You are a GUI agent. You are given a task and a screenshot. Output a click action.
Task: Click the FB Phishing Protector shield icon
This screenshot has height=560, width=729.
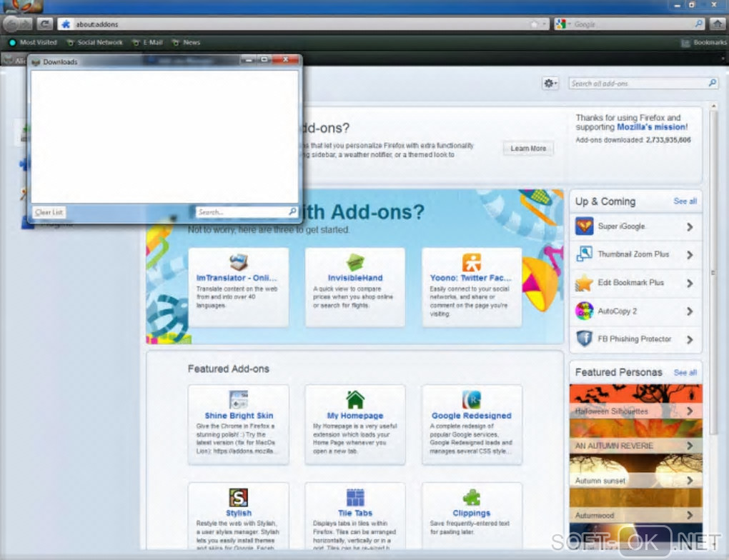point(584,339)
